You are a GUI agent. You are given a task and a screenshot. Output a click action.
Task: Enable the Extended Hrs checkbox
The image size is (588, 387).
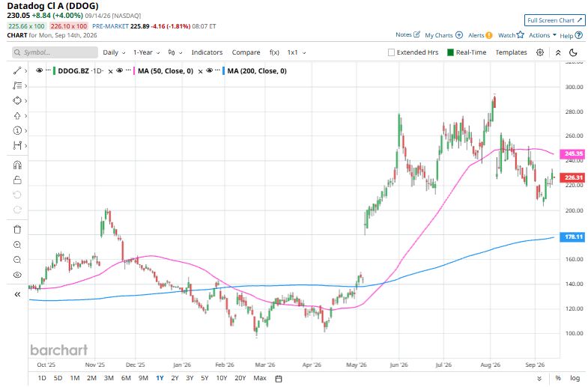[x=391, y=52]
